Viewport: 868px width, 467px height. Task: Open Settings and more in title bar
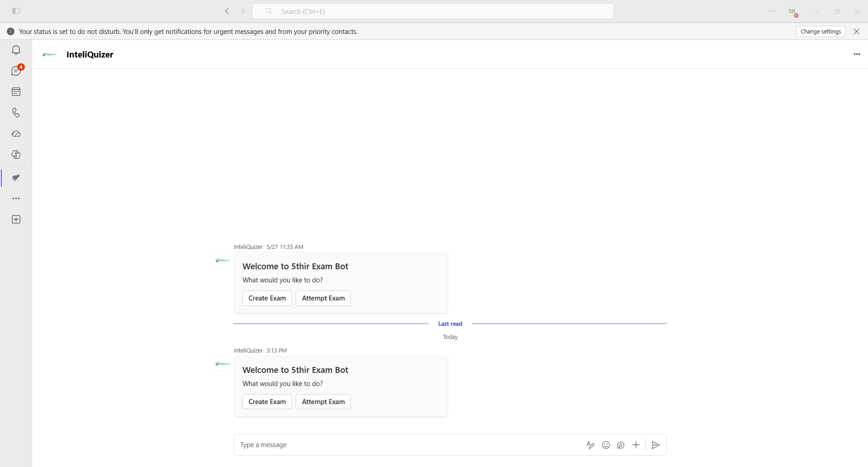point(773,11)
